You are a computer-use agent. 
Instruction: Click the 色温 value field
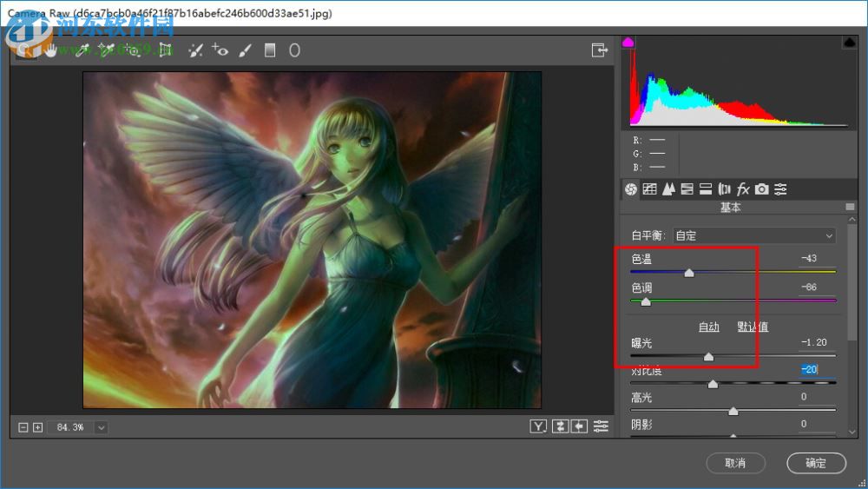point(817,258)
